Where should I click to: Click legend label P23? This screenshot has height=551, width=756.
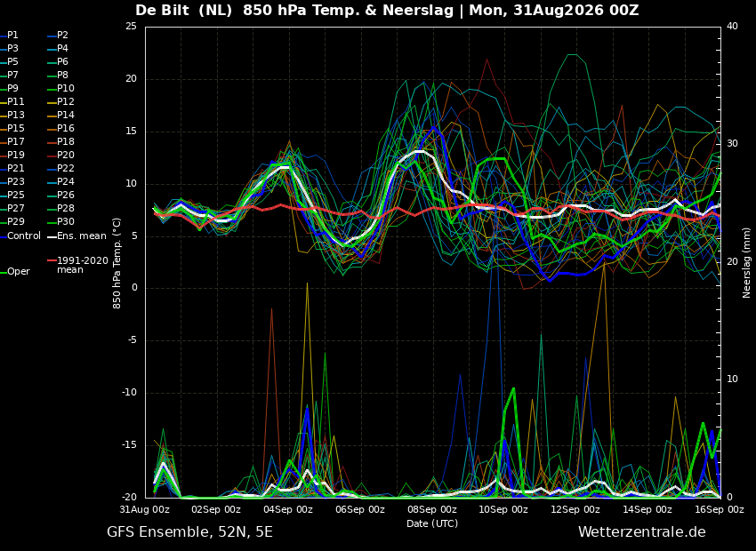[x=15, y=181]
